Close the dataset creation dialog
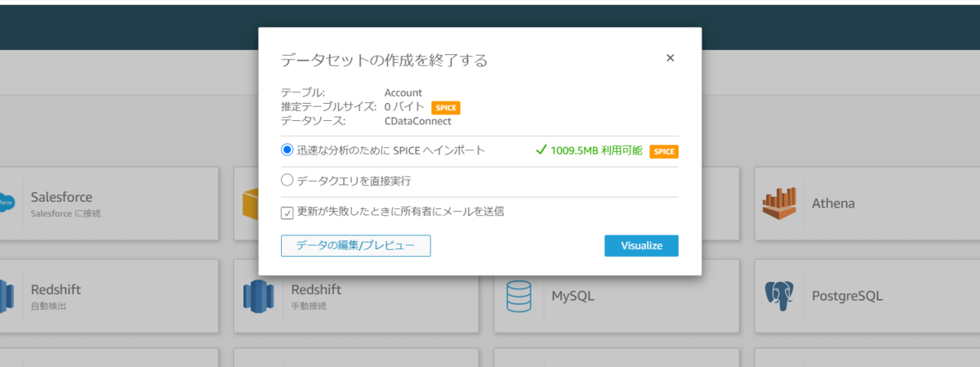This screenshot has height=367, width=980. (670, 58)
